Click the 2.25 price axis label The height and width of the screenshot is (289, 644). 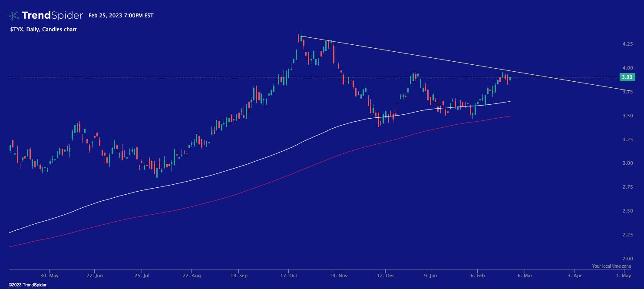[x=627, y=235]
